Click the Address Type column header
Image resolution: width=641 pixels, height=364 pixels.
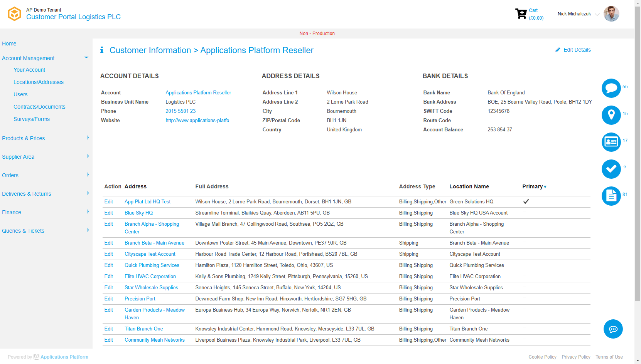click(417, 186)
